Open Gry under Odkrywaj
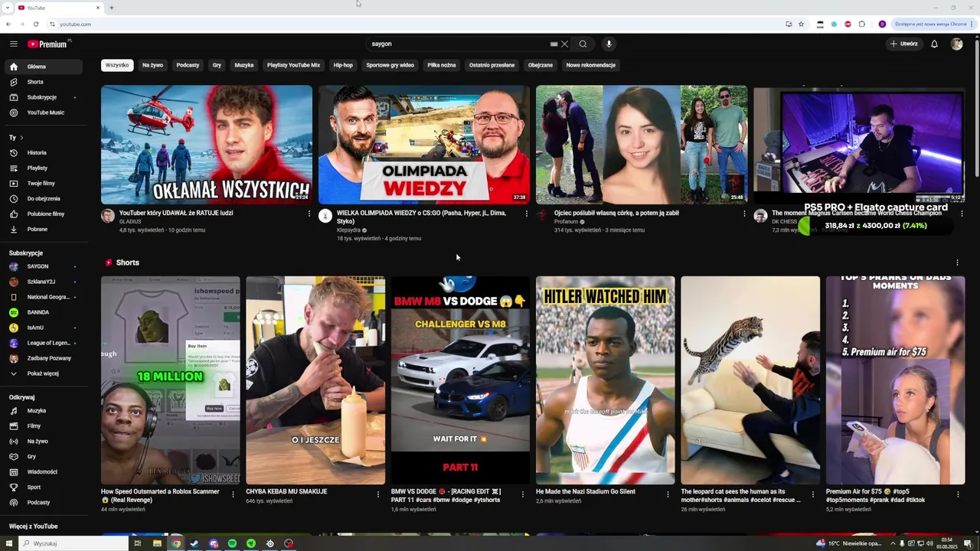Viewport: 980px width, 551px height. pyautogui.click(x=45, y=457)
